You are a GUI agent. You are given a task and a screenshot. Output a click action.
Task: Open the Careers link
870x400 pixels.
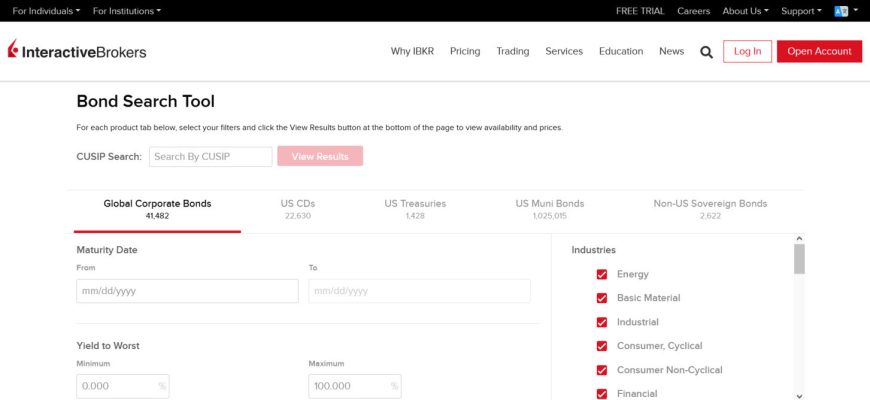click(x=694, y=11)
